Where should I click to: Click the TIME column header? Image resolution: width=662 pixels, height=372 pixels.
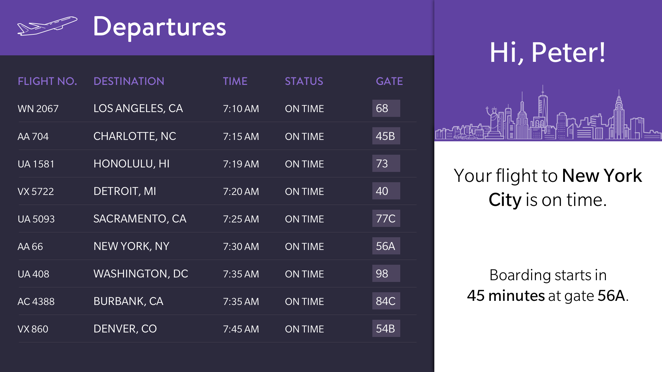(235, 81)
